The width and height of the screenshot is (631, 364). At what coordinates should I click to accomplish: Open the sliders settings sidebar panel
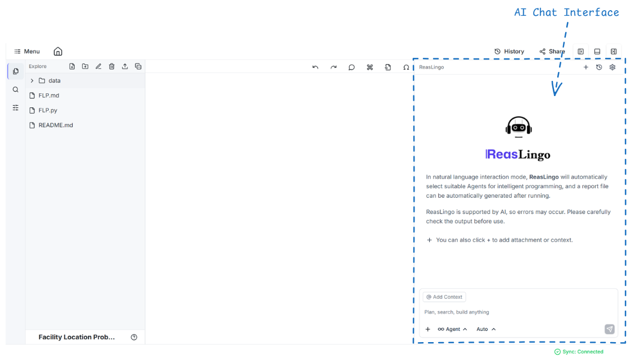coord(16,108)
